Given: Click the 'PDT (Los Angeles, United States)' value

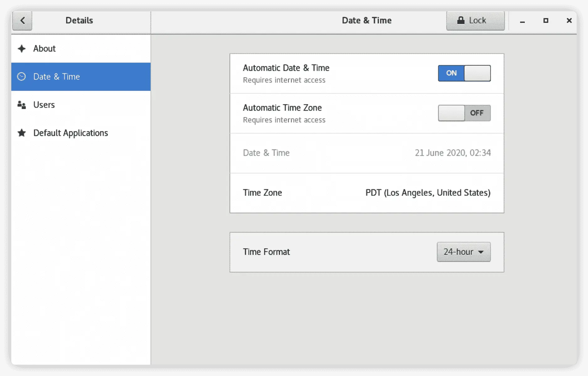Looking at the screenshot, I should [x=428, y=193].
